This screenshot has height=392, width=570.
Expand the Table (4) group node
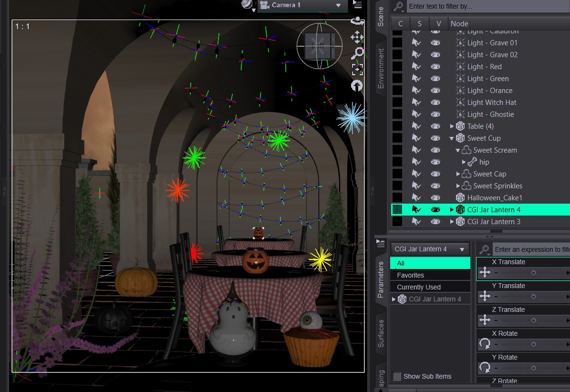tap(452, 126)
